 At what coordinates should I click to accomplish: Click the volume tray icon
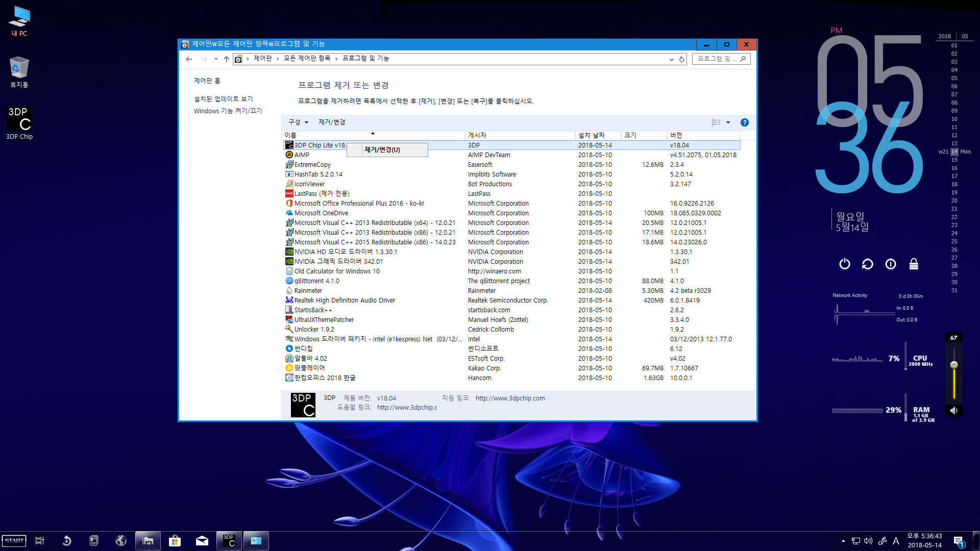click(868, 541)
